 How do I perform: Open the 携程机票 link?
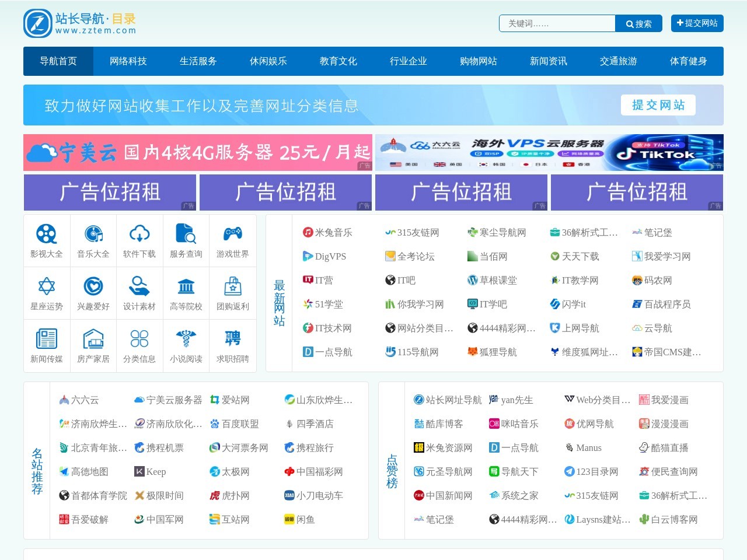pos(165,447)
